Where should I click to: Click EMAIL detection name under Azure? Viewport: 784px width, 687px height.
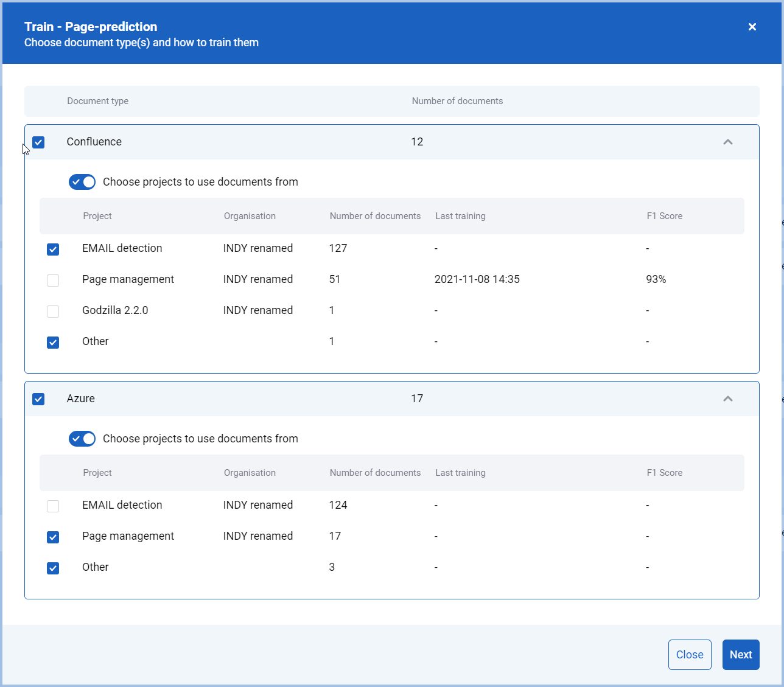point(122,505)
